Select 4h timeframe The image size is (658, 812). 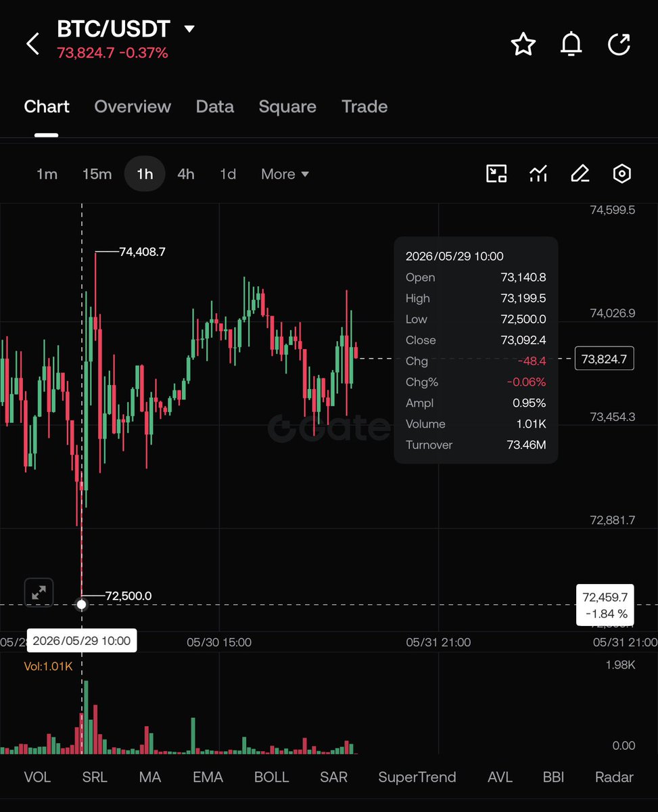pyautogui.click(x=186, y=174)
